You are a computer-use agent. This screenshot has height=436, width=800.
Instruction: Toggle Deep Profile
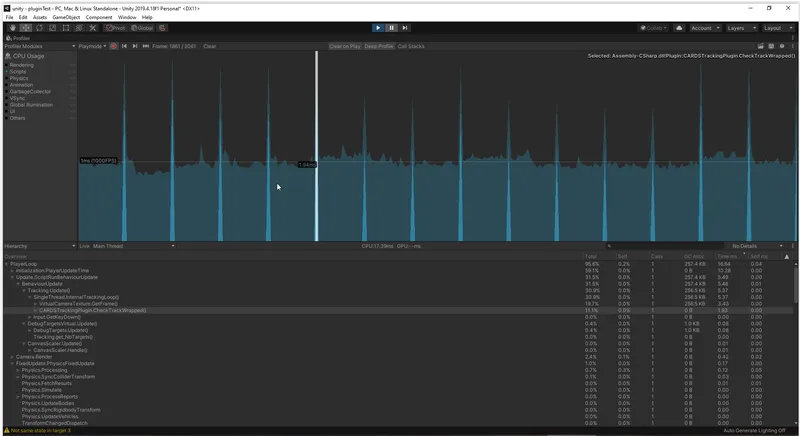379,46
